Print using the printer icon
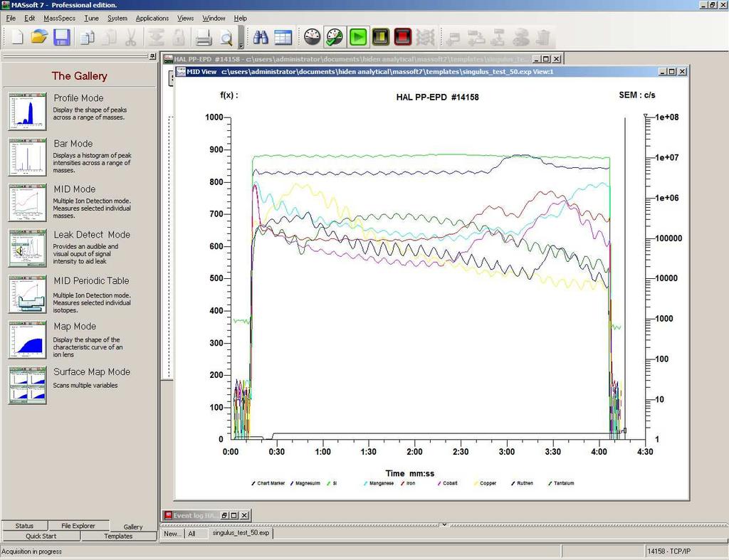The height and width of the screenshot is (560, 729). [x=204, y=37]
